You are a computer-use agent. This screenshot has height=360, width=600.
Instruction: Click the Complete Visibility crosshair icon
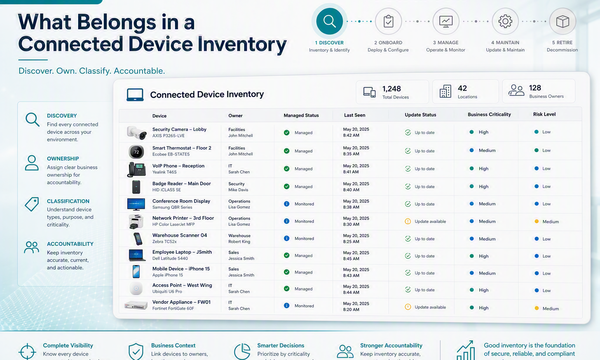pyautogui.click(x=27, y=352)
